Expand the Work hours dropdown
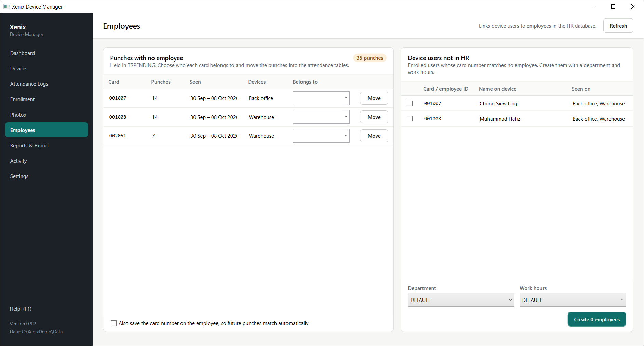 tap(573, 300)
